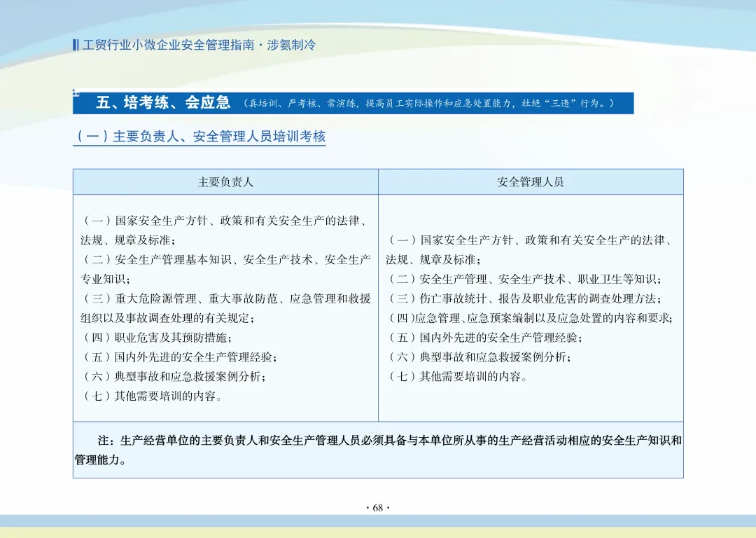The height and width of the screenshot is (538, 756).
Task: Click the note's last line 管理能力。
Action: (100, 460)
